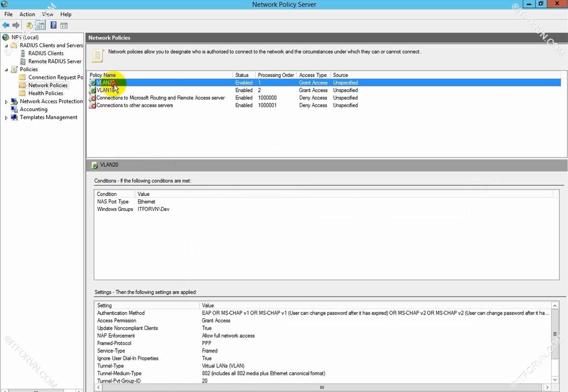Click the Forward arrow toolbar icon
The height and width of the screenshot is (392, 568).
[x=16, y=25]
